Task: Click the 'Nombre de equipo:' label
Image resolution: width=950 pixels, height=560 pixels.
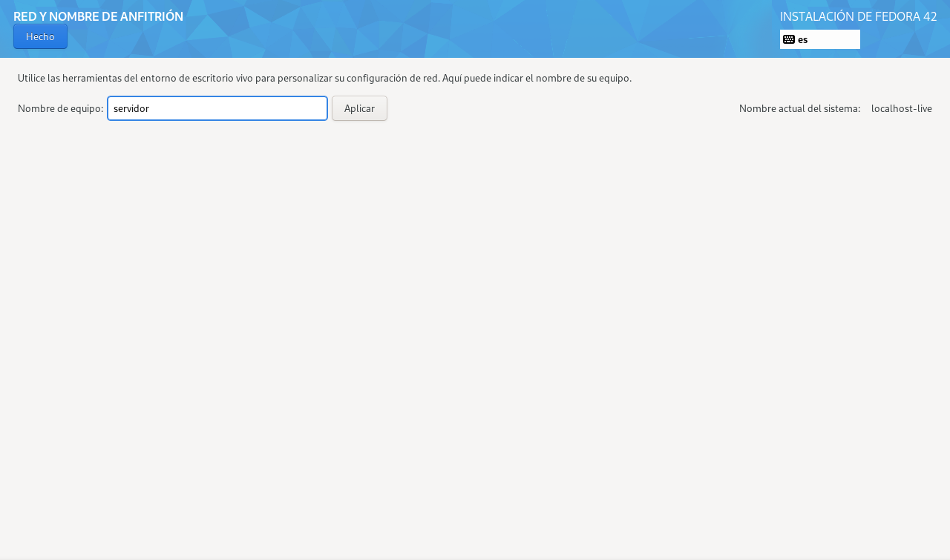Action: [x=60, y=108]
